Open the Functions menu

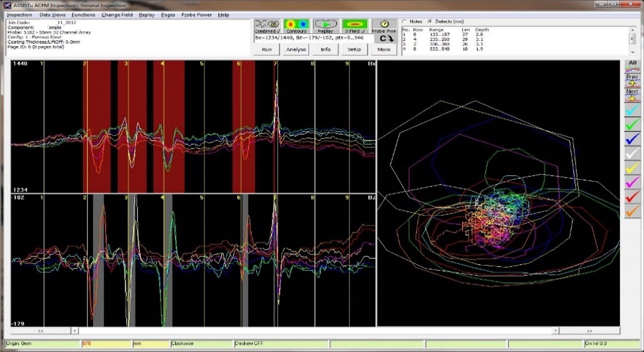click(x=84, y=15)
